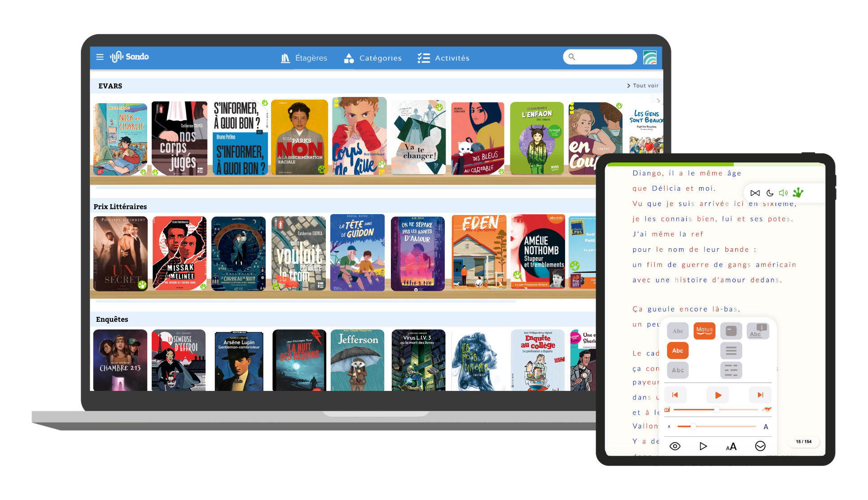
Task: Choose the evenly spaced lines layout
Action: [x=731, y=351]
